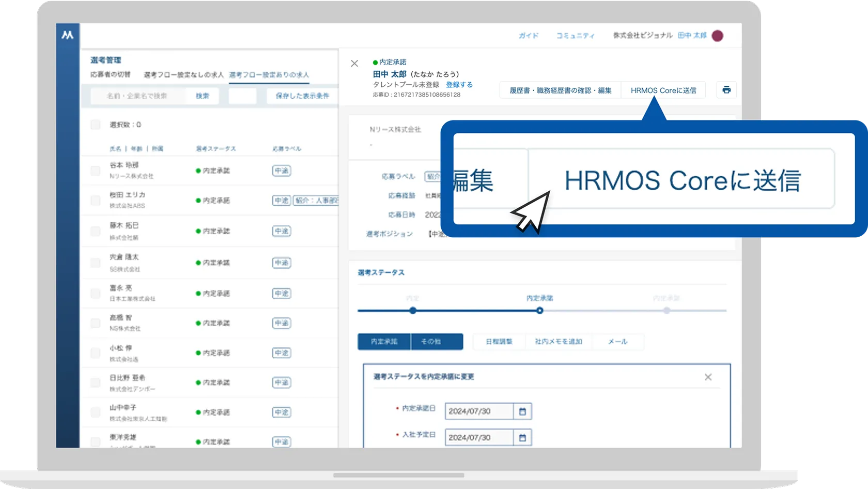868x489 pixels.
Task: Click the HRMOS Coreに送信 button
Action: [663, 90]
